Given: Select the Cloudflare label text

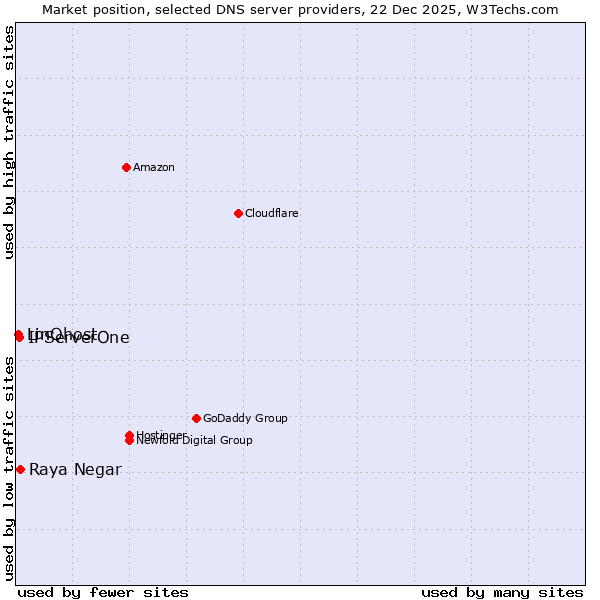Looking at the screenshot, I should [272, 213].
